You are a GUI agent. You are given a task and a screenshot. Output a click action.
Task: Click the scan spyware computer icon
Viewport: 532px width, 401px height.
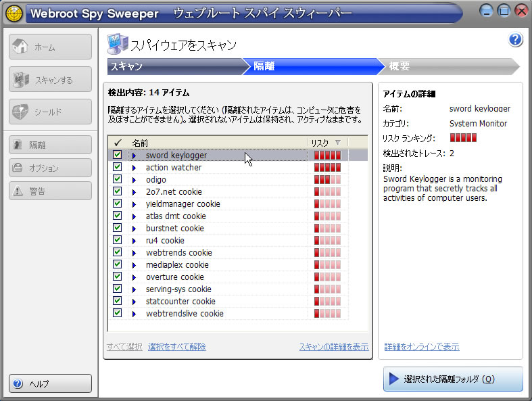click(x=118, y=44)
